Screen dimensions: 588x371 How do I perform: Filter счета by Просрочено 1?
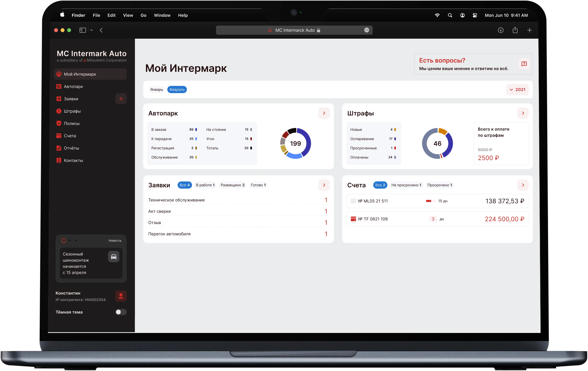pyautogui.click(x=440, y=185)
